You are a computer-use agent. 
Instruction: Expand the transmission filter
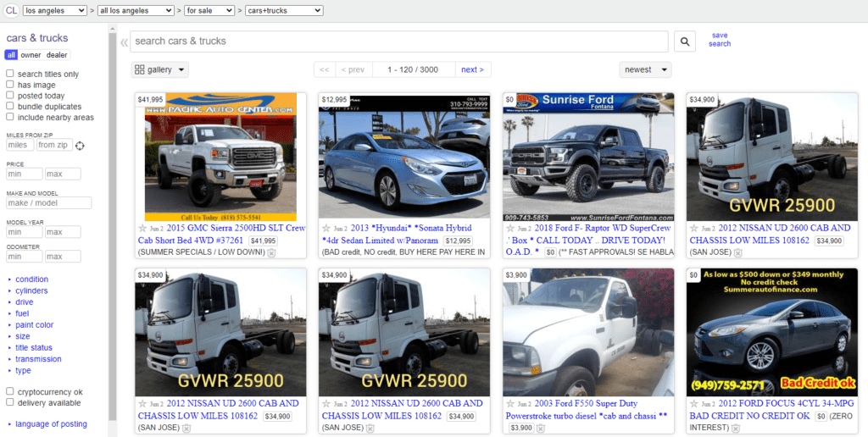(38, 359)
